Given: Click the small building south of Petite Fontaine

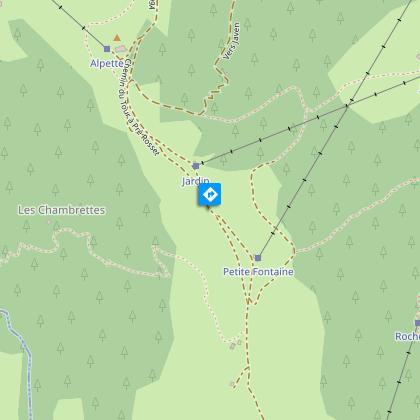Looking at the screenshot, I should click(x=233, y=347).
